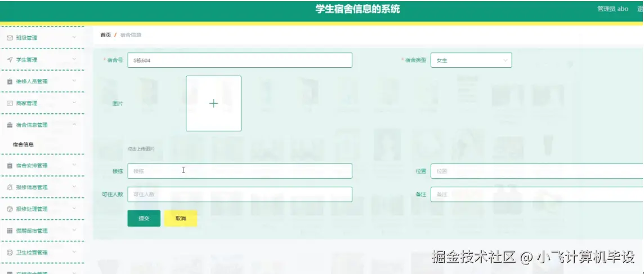Click 管理员 abo in header
The height and width of the screenshot is (274, 644).
[x=612, y=8]
